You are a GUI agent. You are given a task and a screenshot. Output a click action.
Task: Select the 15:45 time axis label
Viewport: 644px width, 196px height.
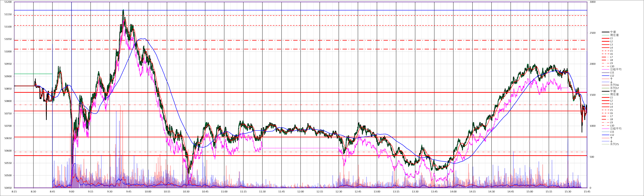pos(587,192)
